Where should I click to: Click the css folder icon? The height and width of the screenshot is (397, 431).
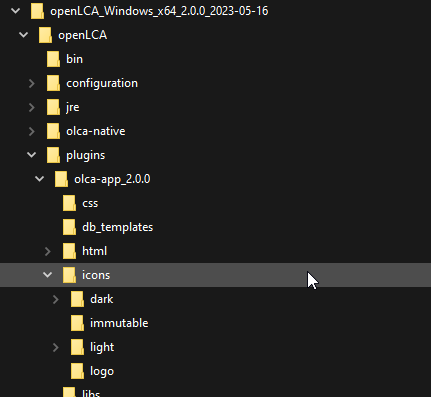click(69, 203)
